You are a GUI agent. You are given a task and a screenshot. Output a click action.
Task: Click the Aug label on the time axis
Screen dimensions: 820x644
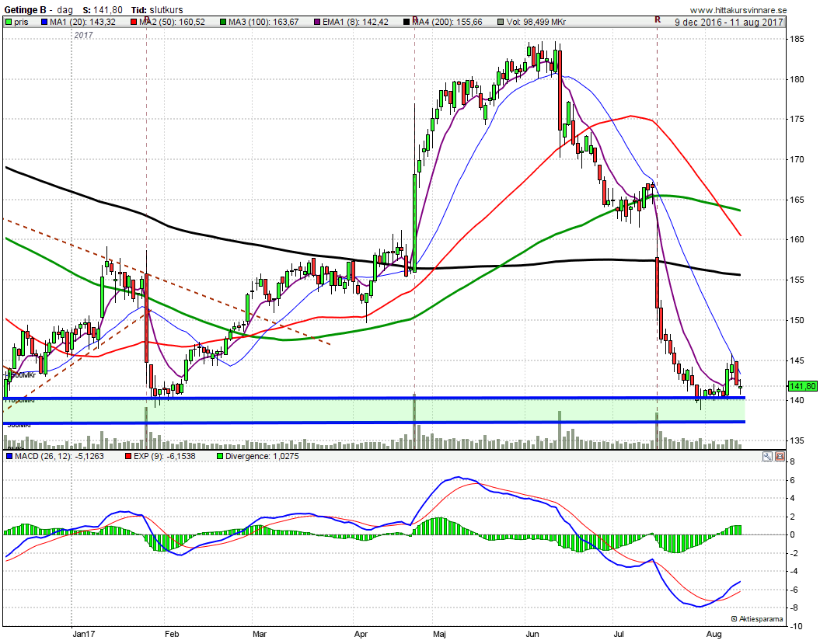tap(714, 634)
